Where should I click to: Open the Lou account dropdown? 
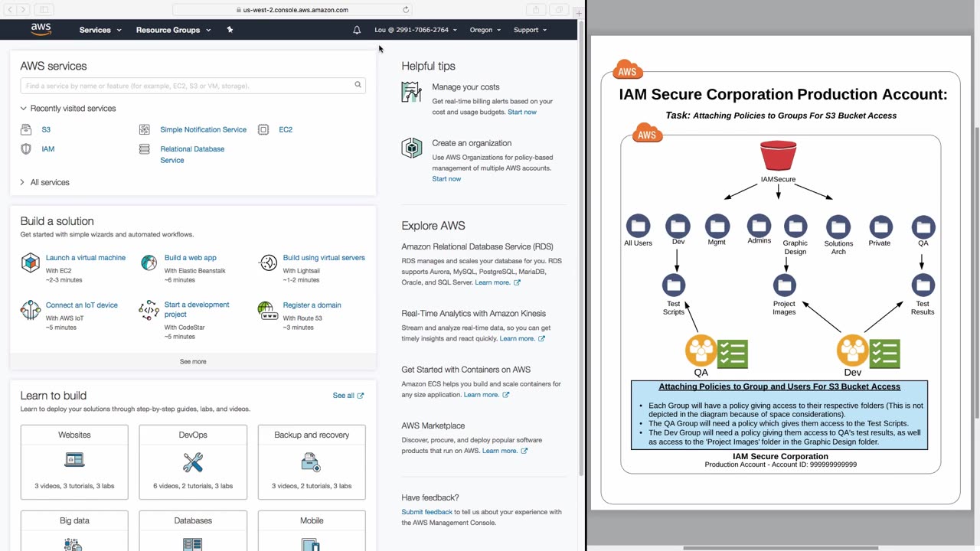[x=416, y=30]
